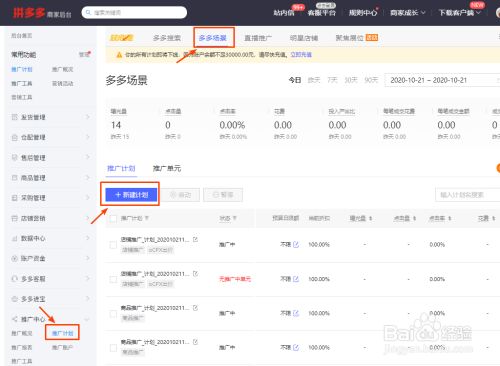Edit name of 无推广中单元 status plan
Viewport: 500px width, 366px height.
(x=195, y=274)
